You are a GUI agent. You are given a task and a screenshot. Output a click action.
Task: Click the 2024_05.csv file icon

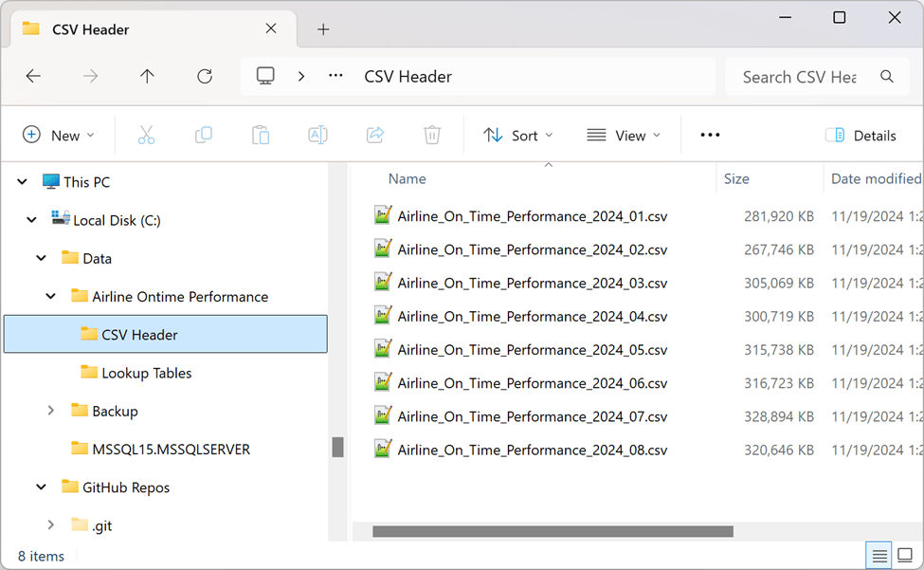383,348
